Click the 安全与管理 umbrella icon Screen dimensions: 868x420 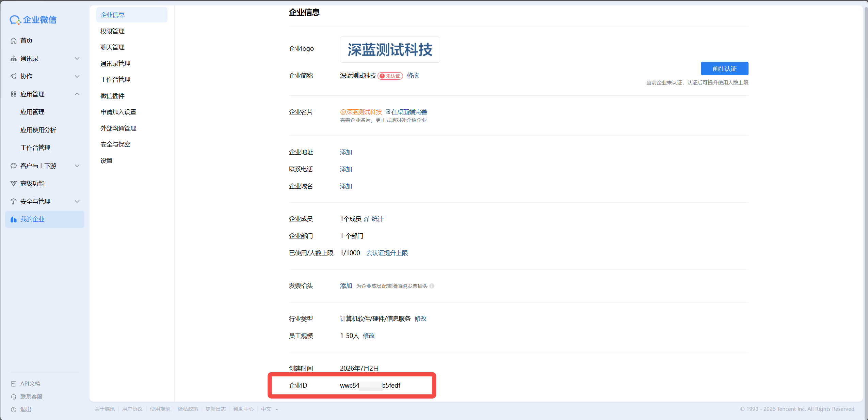point(14,202)
